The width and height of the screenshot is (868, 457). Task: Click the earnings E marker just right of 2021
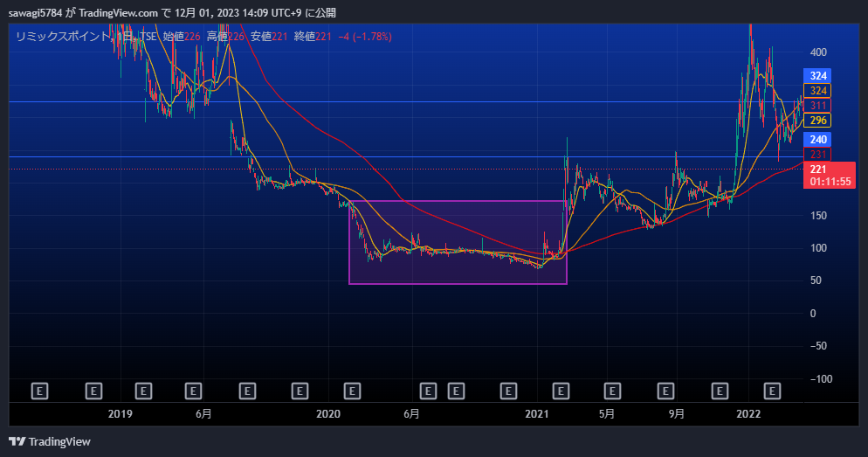pos(561,390)
